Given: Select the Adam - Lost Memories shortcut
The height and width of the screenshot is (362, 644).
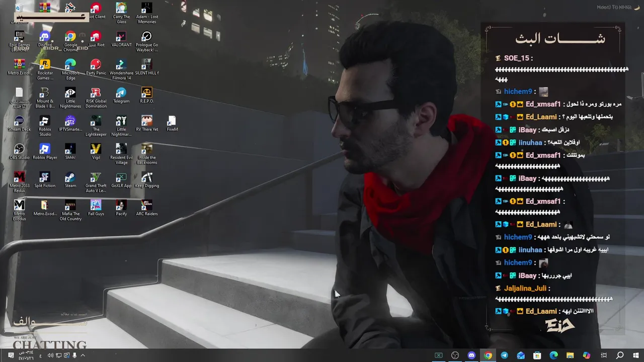Looking at the screenshot, I should 146,13.
